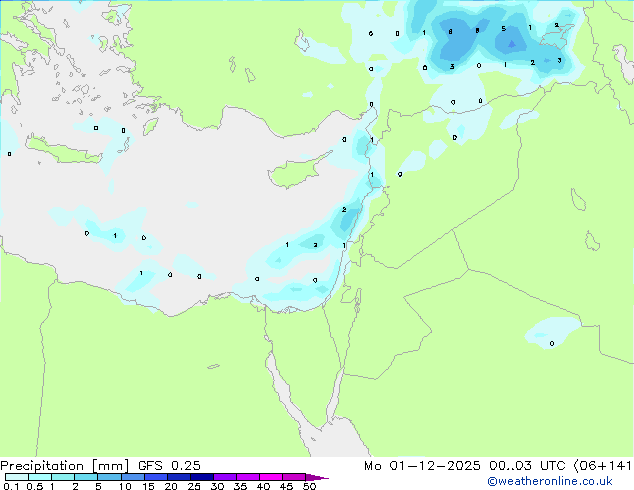
Task: Click the legend scale label "20"
Action: pyautogui.click(x=171, y=486)
